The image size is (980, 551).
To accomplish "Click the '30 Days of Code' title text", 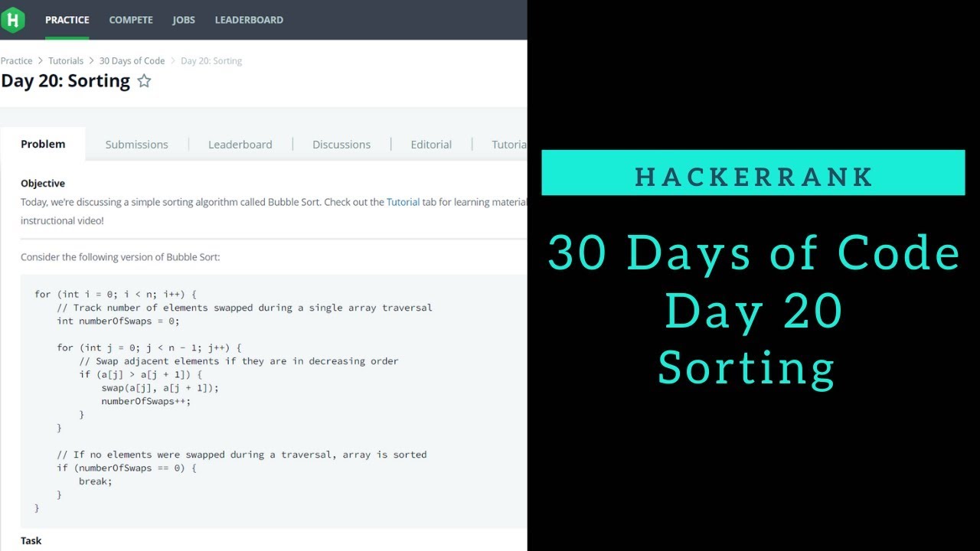I will (754, 253).
